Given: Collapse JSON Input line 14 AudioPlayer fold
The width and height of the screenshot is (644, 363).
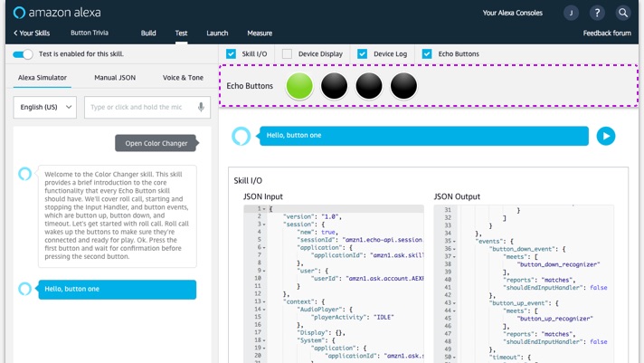Looking at the screenshot, I should pyautogui.click(x=264, y=310).
